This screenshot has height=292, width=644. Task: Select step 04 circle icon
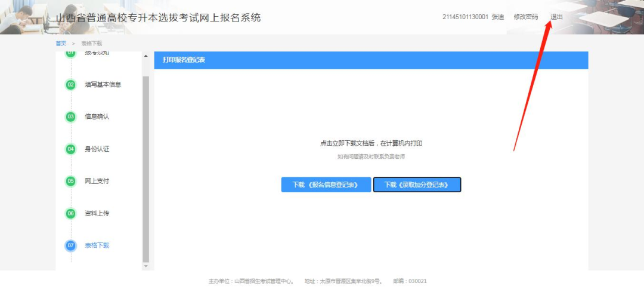70,149
